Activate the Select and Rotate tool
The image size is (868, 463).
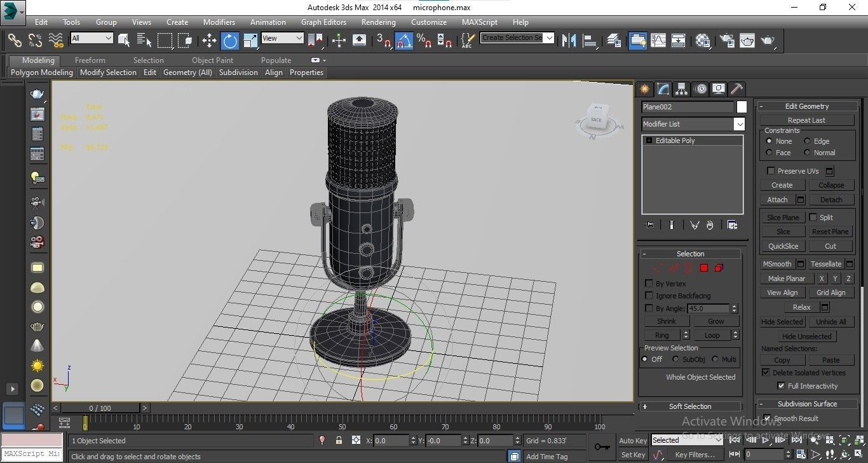point(230,40)
